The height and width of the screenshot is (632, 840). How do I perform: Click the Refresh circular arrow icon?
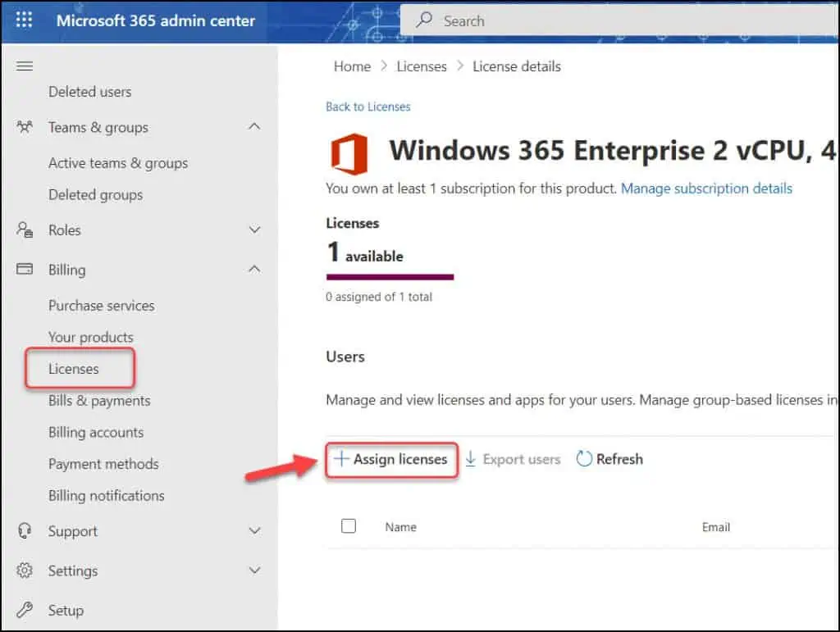(584, 458)
